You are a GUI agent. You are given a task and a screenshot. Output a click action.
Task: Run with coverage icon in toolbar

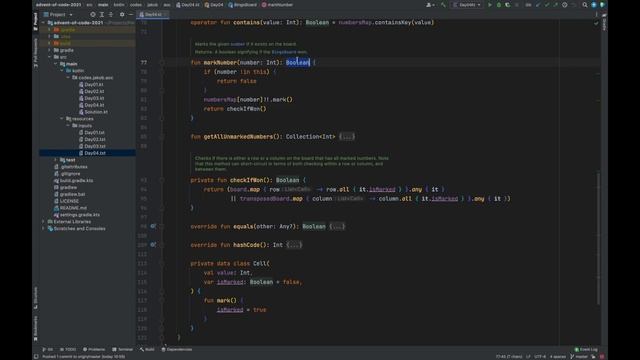[x=507, y=5]
